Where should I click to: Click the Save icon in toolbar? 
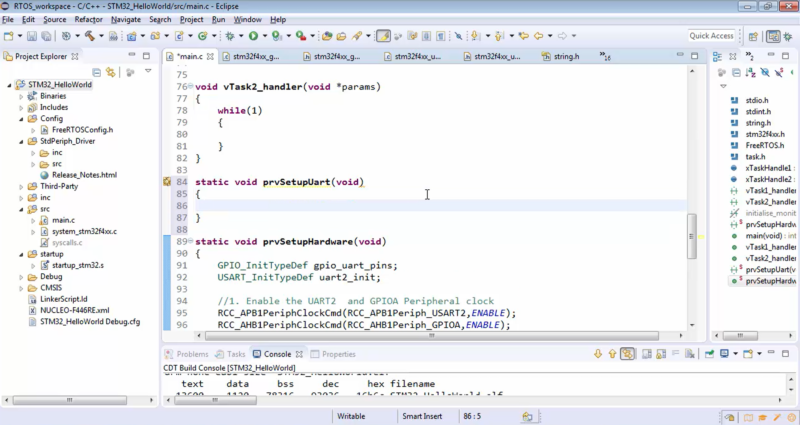tap(33, 36)
